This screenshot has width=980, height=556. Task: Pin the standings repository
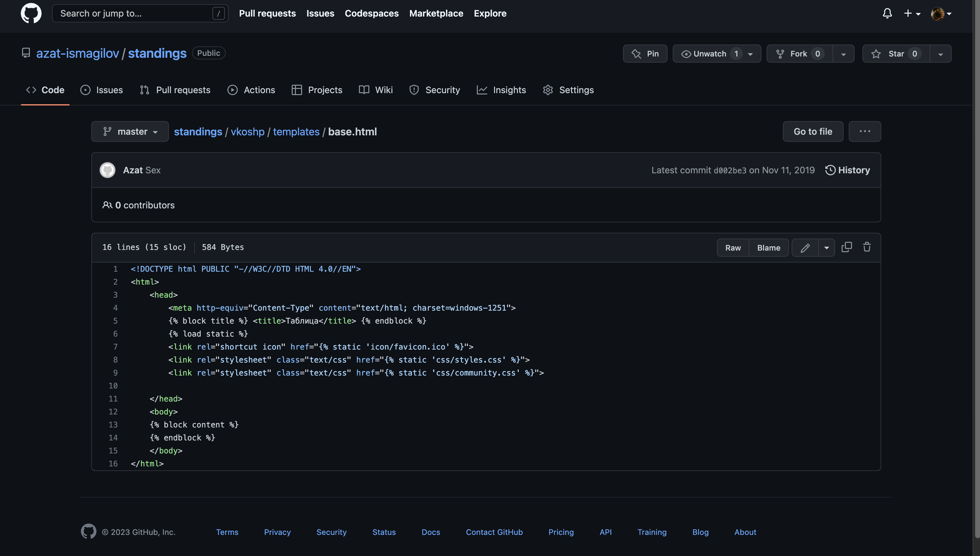click(x=645, y=54)
